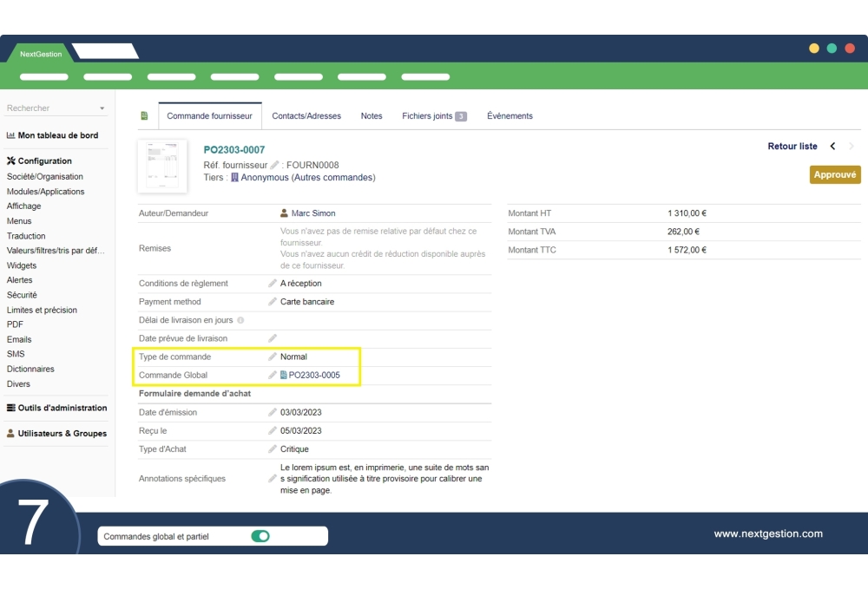Click the green spreadsheet icon beside the tabs
The width and height of the screenshot is (868, 589).
146,115
